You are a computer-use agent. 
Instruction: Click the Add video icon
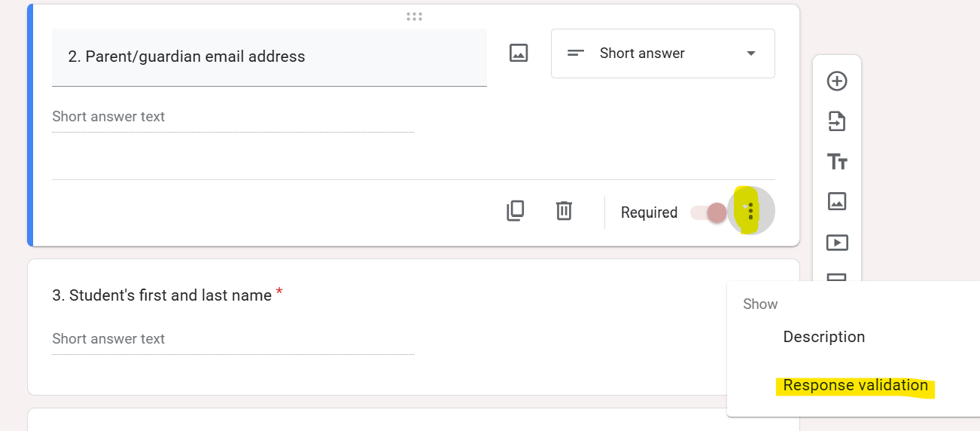point(837,243)
